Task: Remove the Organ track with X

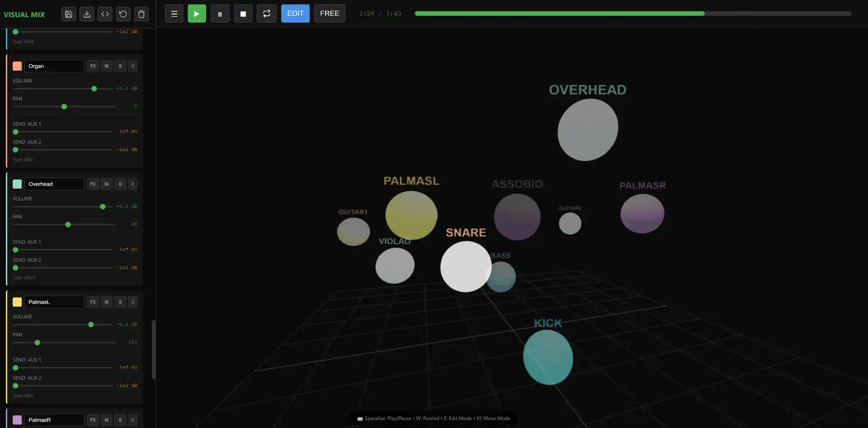Action: coord(132,66)
